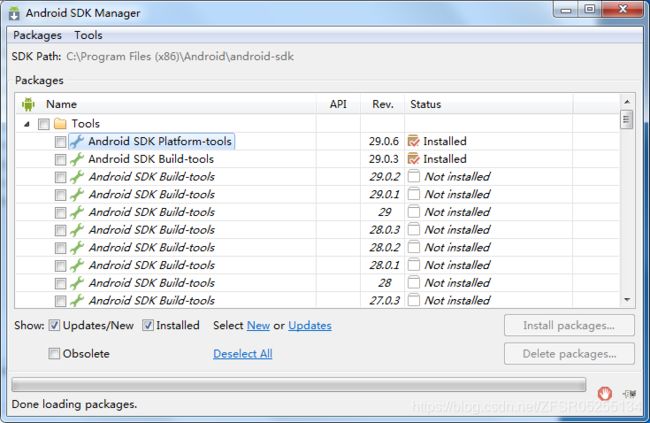
Task: Click wrench icon of Build-tools rev 29 row
Action: tap(77, 212)
